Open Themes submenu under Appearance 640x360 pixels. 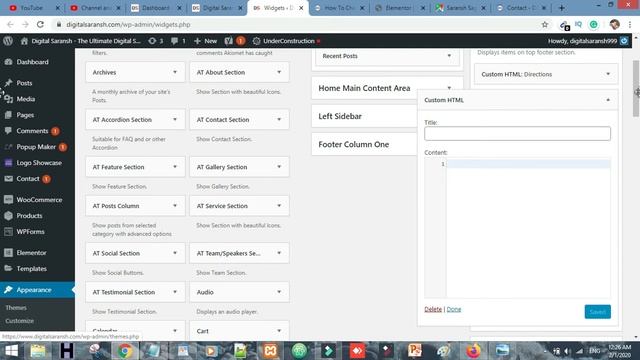pyautogui.click(x=16, y=308)
